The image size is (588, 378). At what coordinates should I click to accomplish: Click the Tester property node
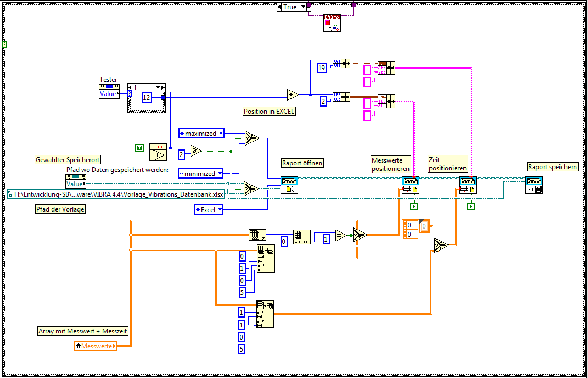109,92
